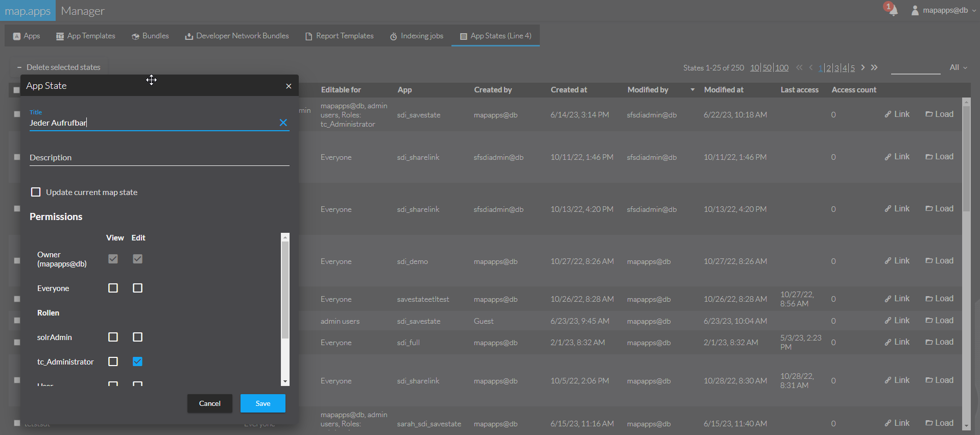This screenshot has height=435, width=980.
Task: Clear the Title field with X icon
Action: coord(283,123)
